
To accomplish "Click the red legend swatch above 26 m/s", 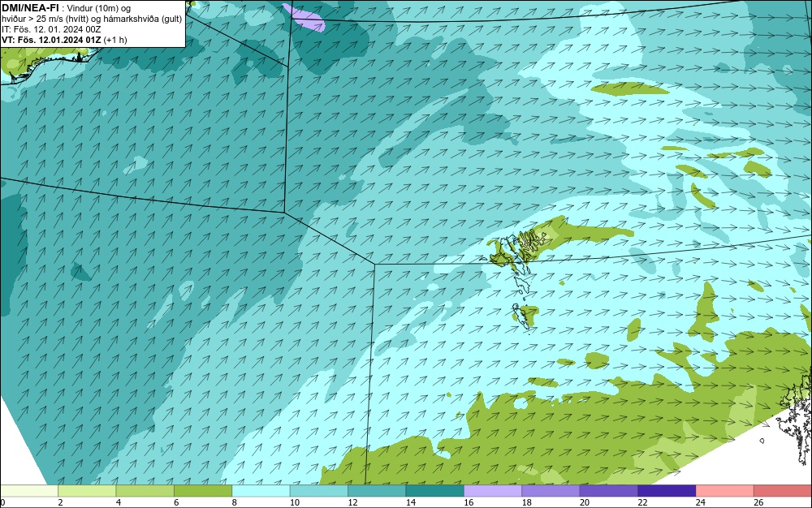I will pyautogui.click(x=783, y=491).
